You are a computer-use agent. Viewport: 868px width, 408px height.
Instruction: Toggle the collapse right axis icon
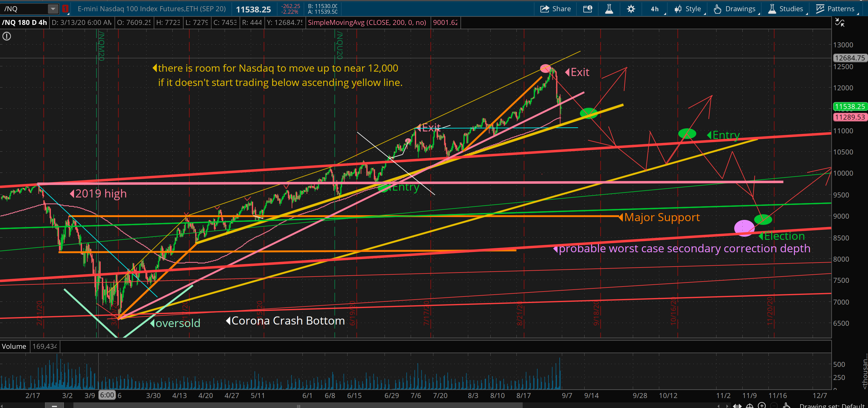point(840,23)
